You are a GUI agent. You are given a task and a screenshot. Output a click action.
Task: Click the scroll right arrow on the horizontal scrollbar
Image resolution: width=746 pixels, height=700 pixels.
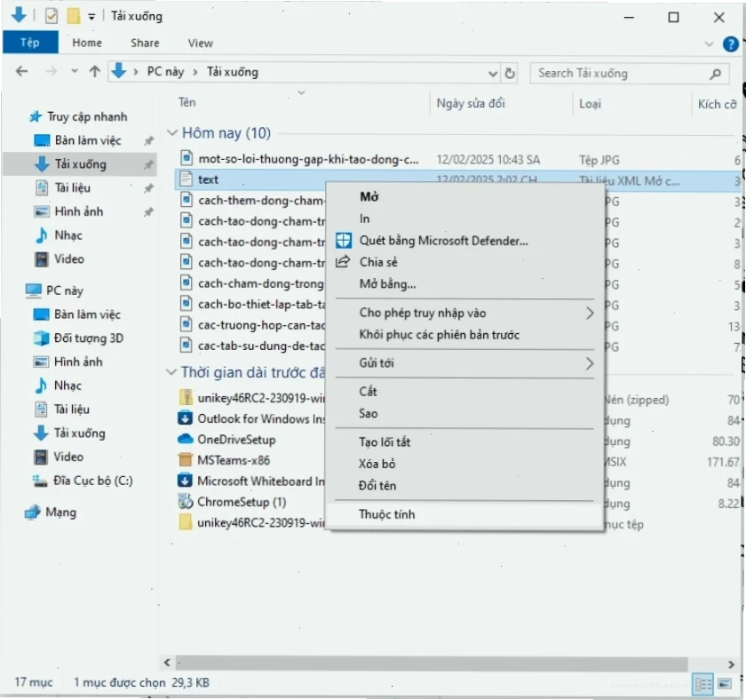(x=731, y=663)
